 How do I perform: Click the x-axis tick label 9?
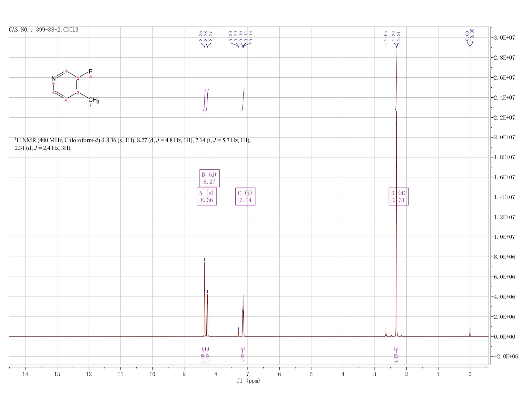184,374
